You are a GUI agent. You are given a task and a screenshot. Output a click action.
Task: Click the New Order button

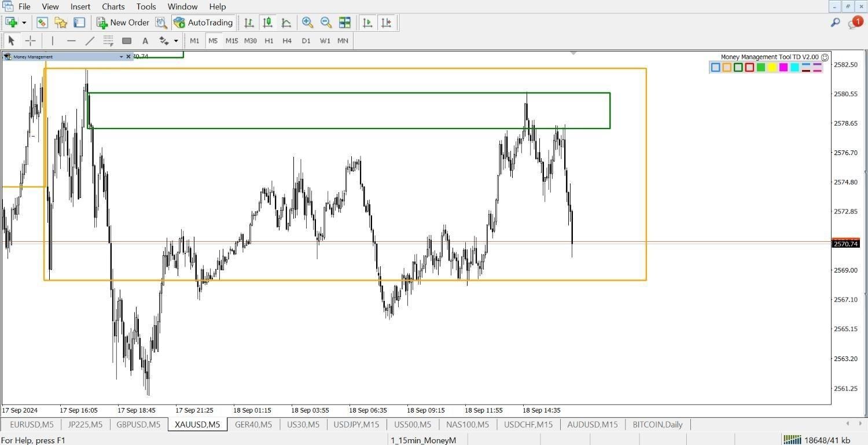click(x=123, y=23)
